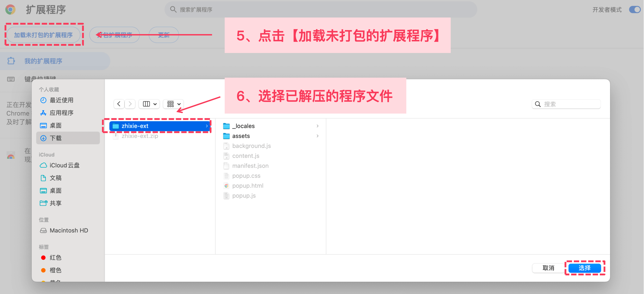Click desktop icon under 个人收藏
The image size is (644, 294).
click(x=43, y=125)
